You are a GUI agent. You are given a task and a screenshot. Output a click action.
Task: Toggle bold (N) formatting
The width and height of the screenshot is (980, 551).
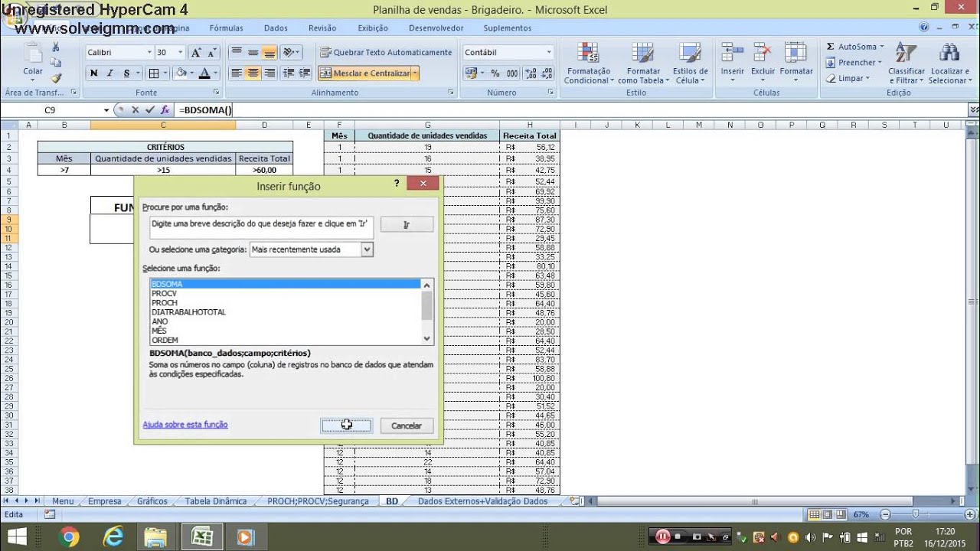(93, 73)
